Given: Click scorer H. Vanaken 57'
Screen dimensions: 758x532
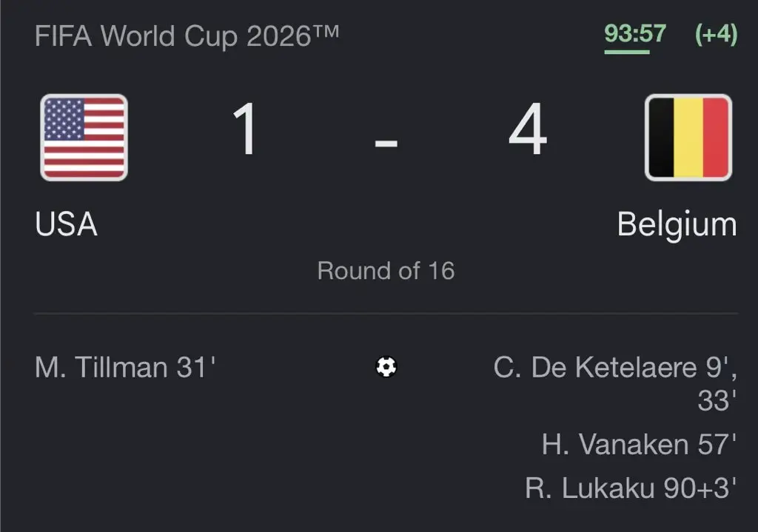Looking at the screenshot, I should pos(639,444).
